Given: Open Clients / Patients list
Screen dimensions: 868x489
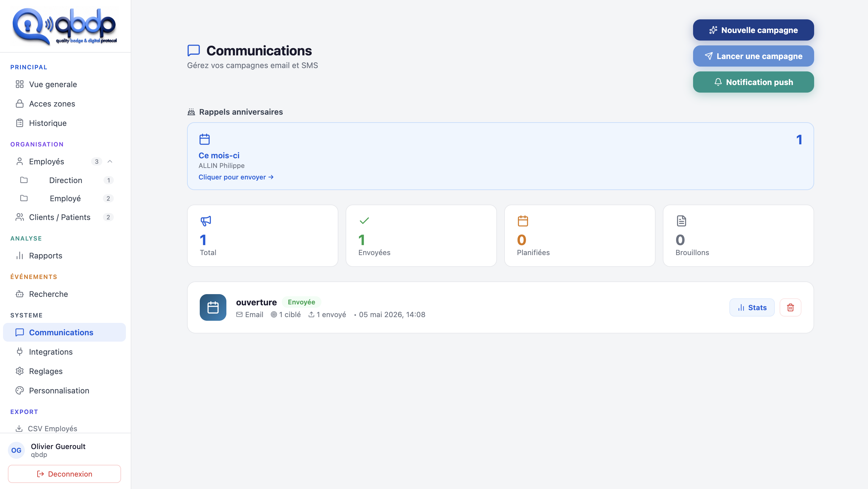Looking at the screenshot, I should pos(64,217).
